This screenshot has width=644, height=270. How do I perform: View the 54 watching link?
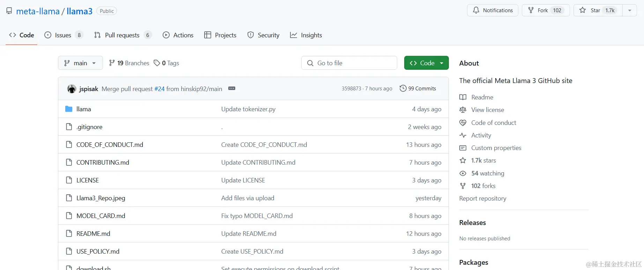tap(482, 173)
